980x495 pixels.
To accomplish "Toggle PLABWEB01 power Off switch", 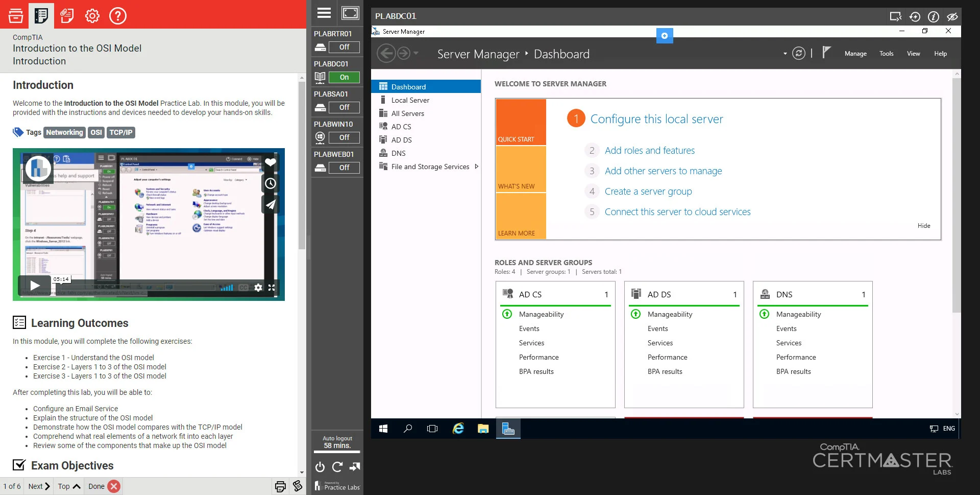I will 345,168.
